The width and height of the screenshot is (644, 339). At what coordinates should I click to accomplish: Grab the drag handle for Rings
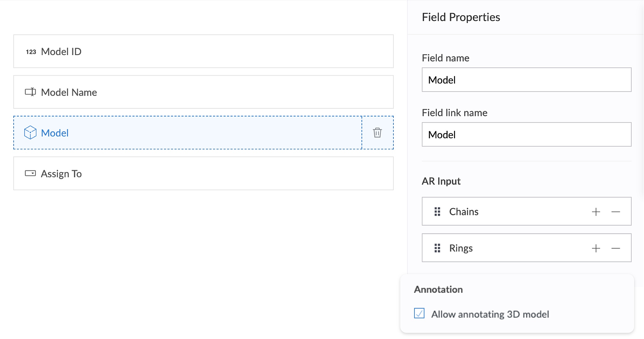pyautogui.click(x=437, y=248)
